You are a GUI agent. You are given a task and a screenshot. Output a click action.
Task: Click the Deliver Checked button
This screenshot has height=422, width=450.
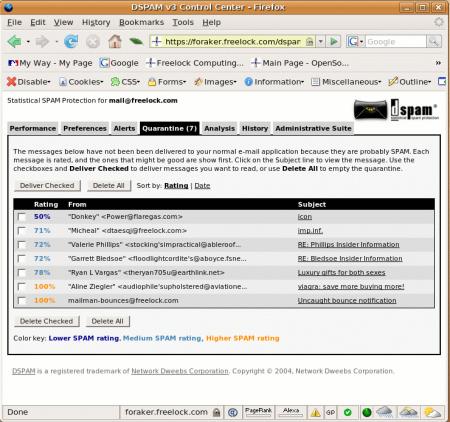[x=47, y=186]
